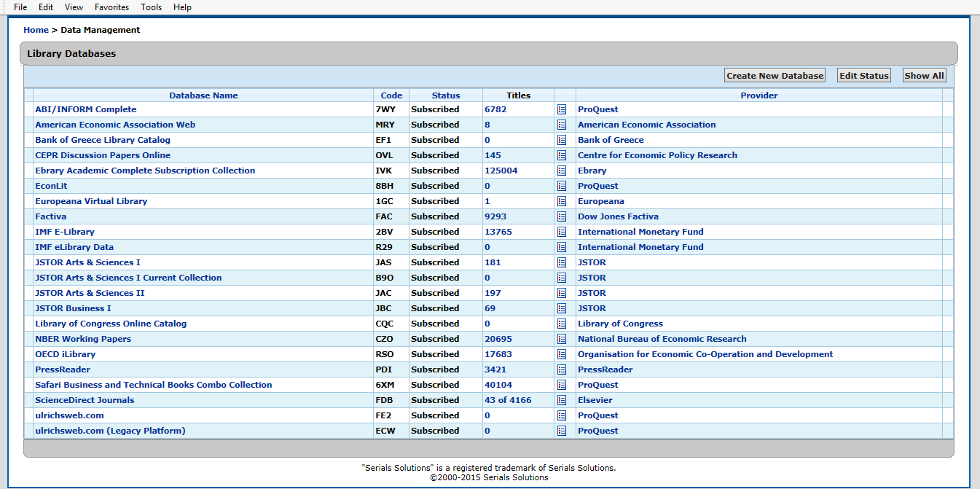Open details icon in ScienceDirect Journals row

coord(562,400)
